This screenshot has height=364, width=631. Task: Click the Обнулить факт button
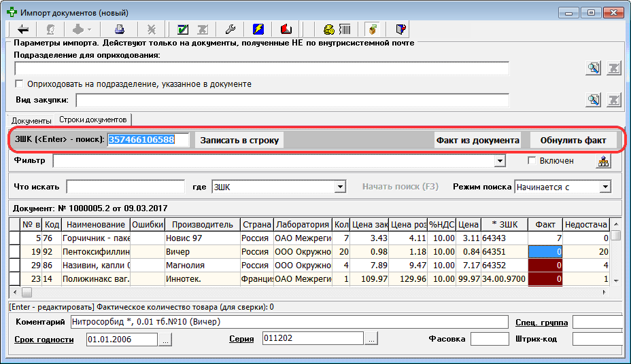573,141
